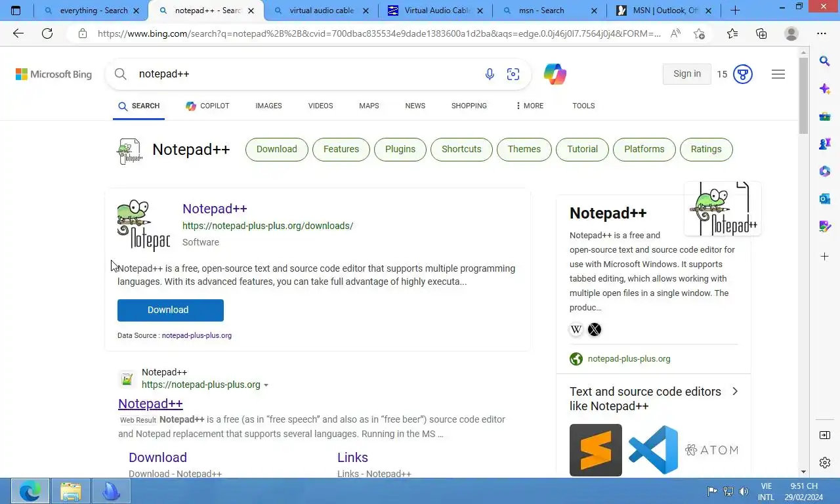840x504 pixels.
Task: Expand Text and source code editors chevron
Action: coord(735,392)
